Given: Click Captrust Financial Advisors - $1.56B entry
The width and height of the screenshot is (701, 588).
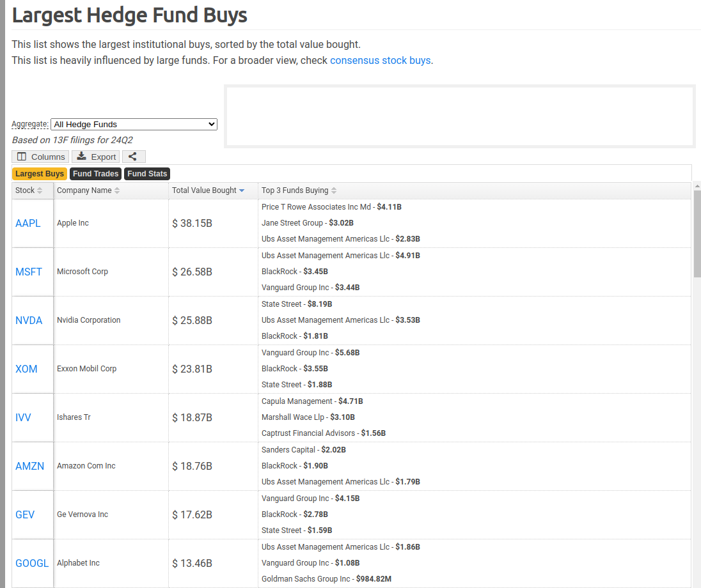Looking at the screenshot, I should [x=324, y=433].
